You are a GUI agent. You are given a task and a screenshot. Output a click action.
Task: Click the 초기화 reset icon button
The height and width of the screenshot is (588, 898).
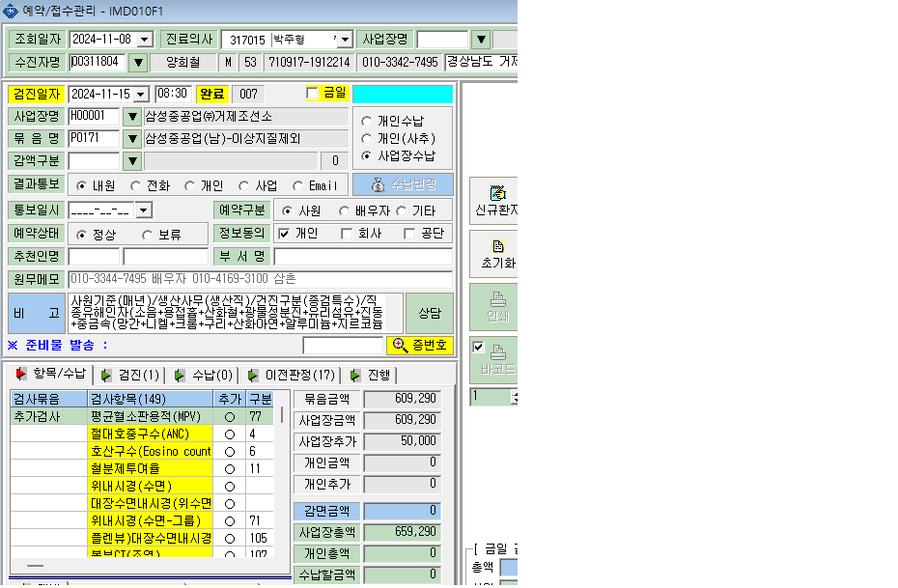click(x=497, y=246)
